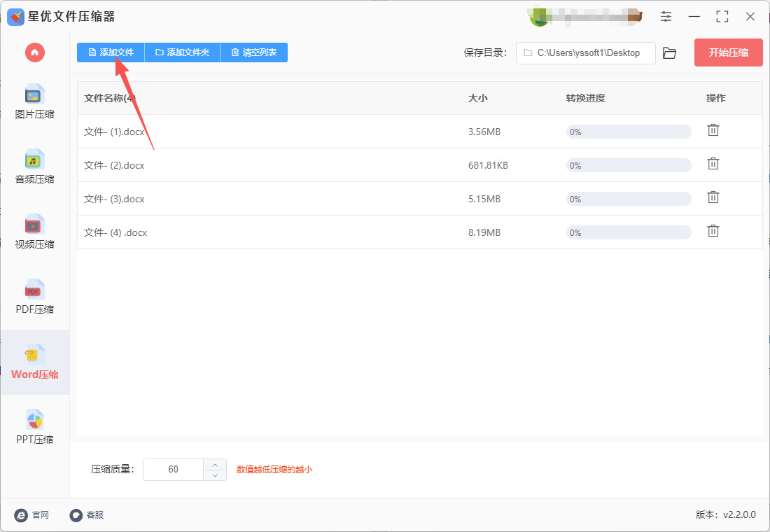Click the save directory path field

585,52
